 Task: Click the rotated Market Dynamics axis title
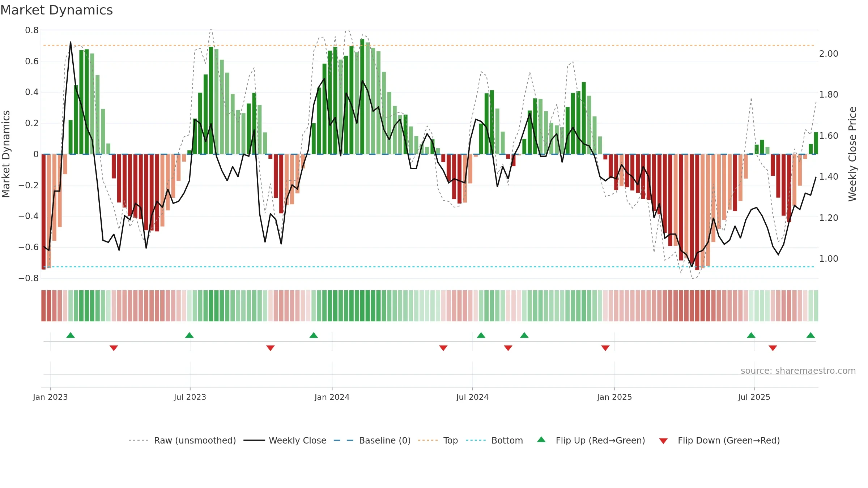pyautogui.click(x=6, y=154)
